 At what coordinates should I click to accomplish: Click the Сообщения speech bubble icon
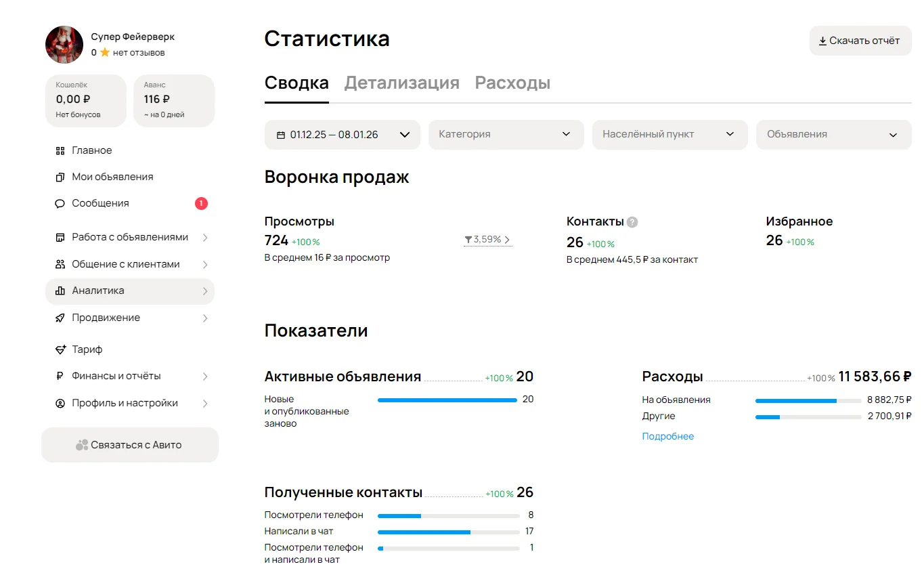tap(60, 203)
